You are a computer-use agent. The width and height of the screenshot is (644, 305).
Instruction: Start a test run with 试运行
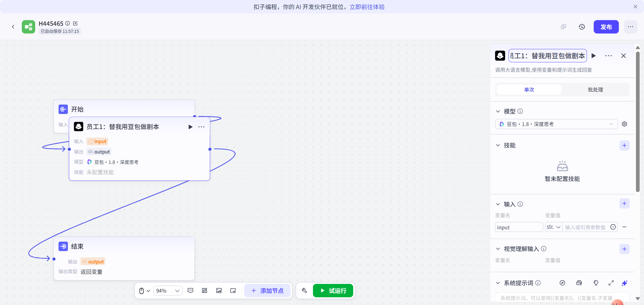(333, 291)
